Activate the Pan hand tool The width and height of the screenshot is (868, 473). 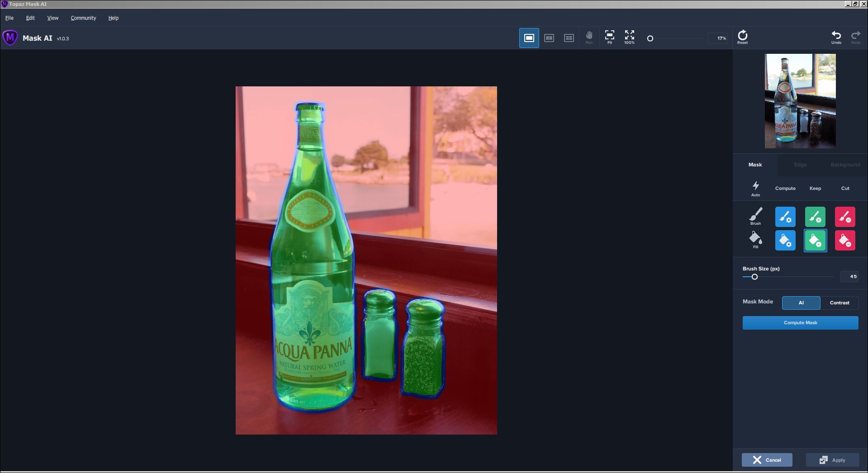pyautogui.click(x=589, y=37)
